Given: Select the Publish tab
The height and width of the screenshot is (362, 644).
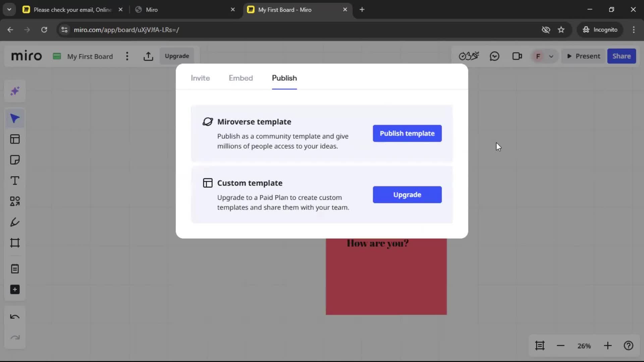Looking at the screenshot, I should [x=284, y=78].
